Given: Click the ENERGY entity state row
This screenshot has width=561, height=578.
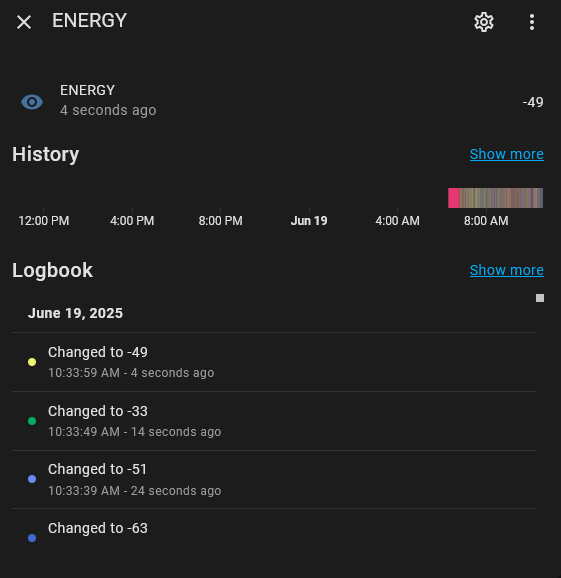Looking at the screenshot, I should (280, 101).
